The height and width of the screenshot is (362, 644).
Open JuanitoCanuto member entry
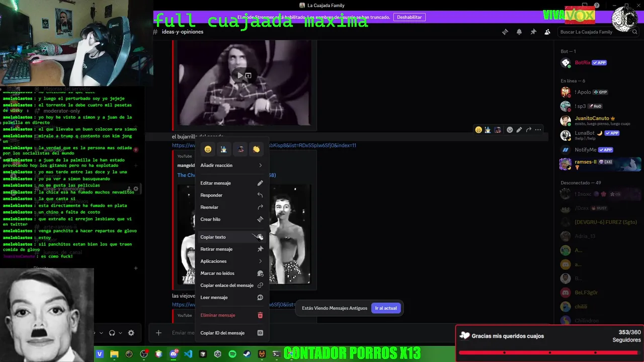pyautogui.click(x=599, y=121)
